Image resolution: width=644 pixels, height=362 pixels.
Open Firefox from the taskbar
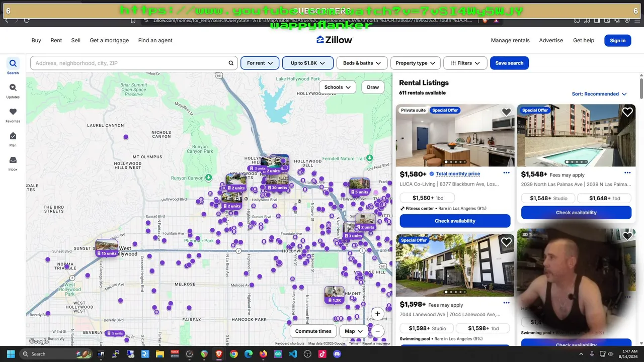click(x=263, y=354)
